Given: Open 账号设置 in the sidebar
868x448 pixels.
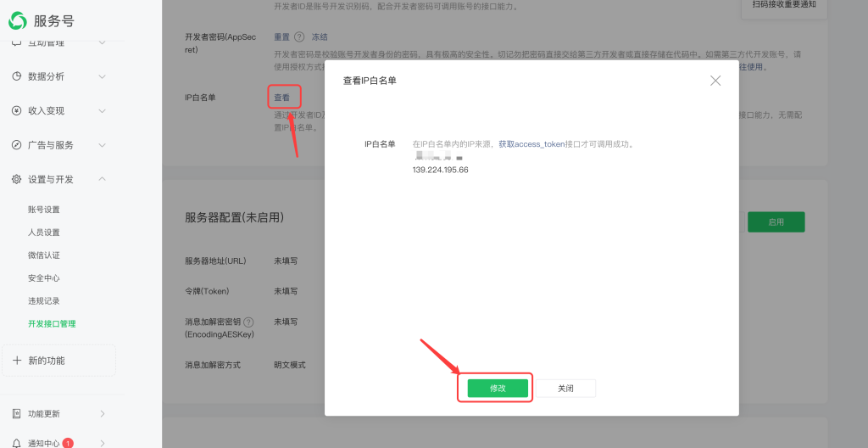Looking at the screenshot, I should 44,210.
